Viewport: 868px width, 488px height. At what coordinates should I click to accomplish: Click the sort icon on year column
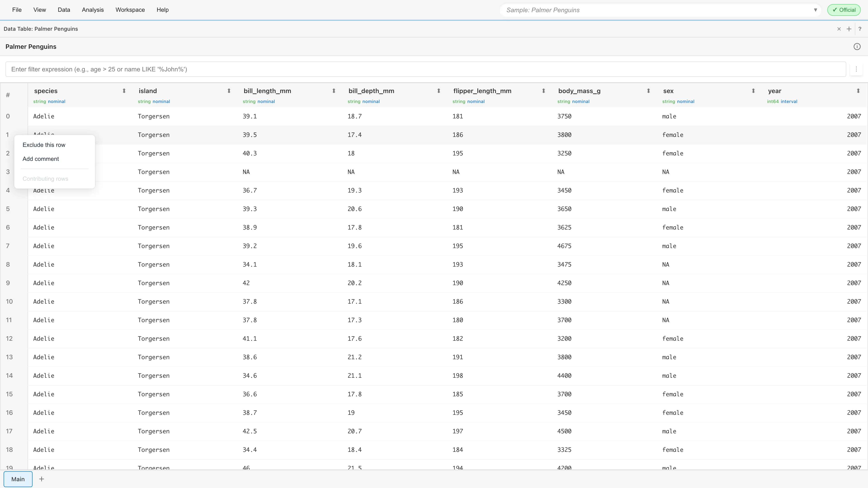[x=858, y=91]
